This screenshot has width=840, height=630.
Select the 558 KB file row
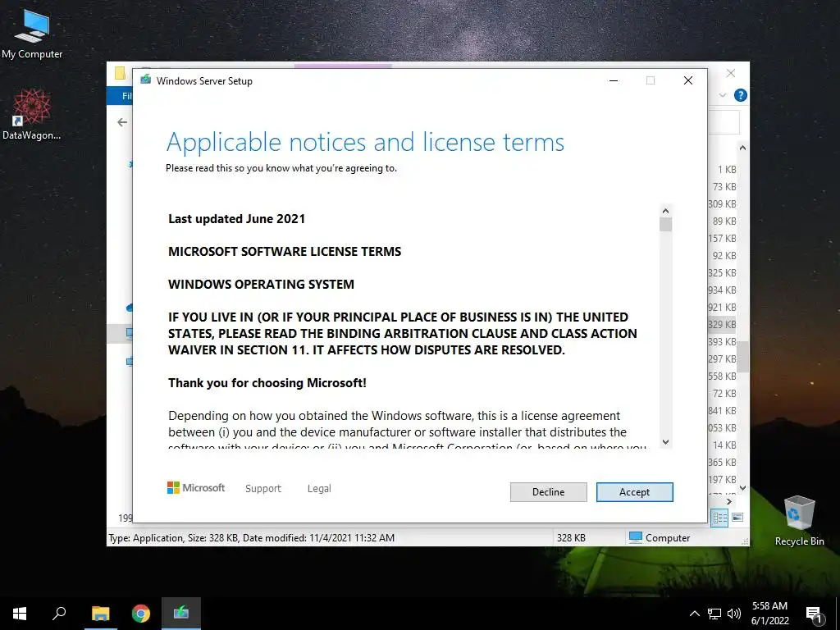(x=722, y=376)
